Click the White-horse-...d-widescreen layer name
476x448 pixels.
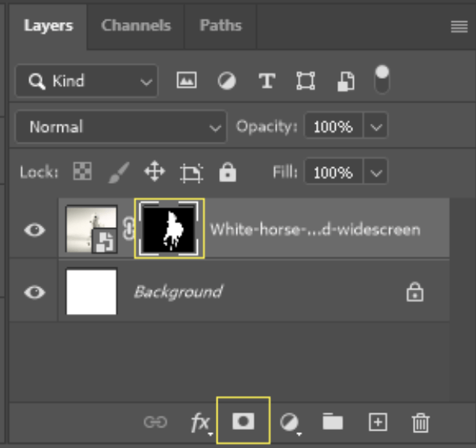point(315,230)
